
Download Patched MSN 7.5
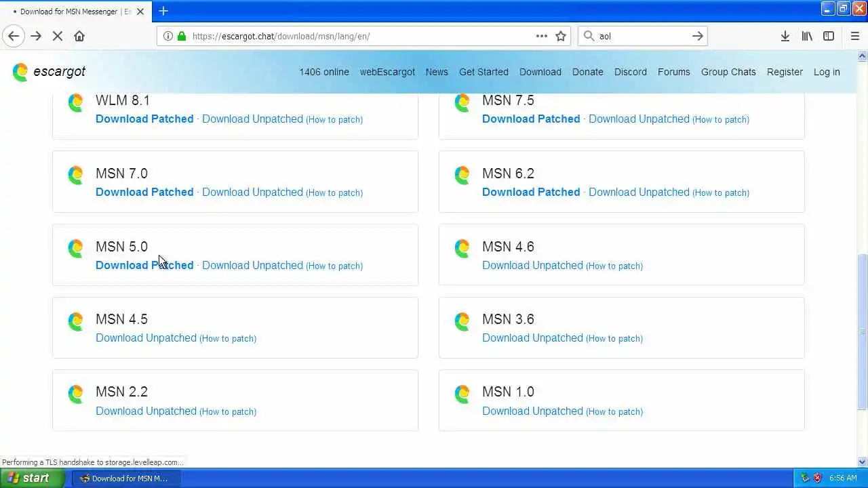(531, 119)
